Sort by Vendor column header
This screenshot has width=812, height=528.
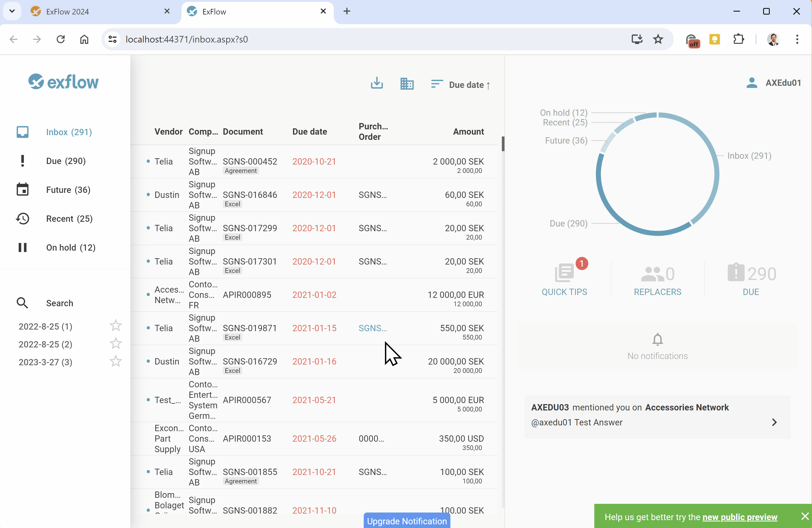click(169, 131)
